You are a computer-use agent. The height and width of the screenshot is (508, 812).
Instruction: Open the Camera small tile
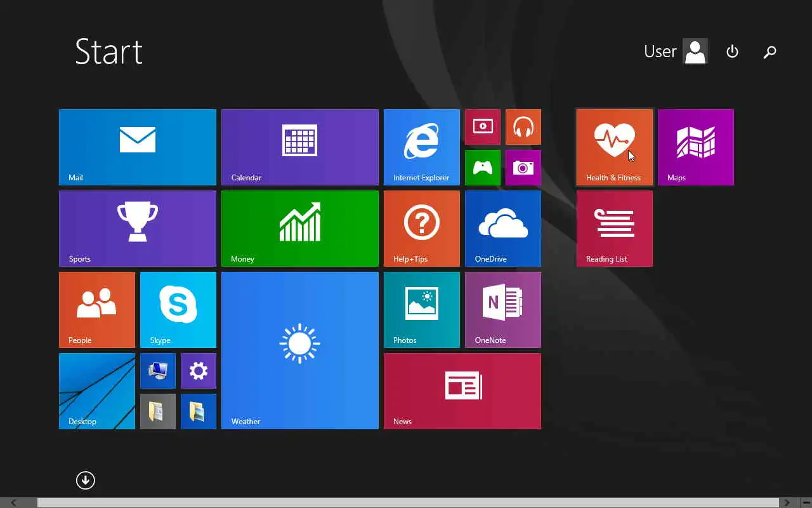tap(523, 168)
